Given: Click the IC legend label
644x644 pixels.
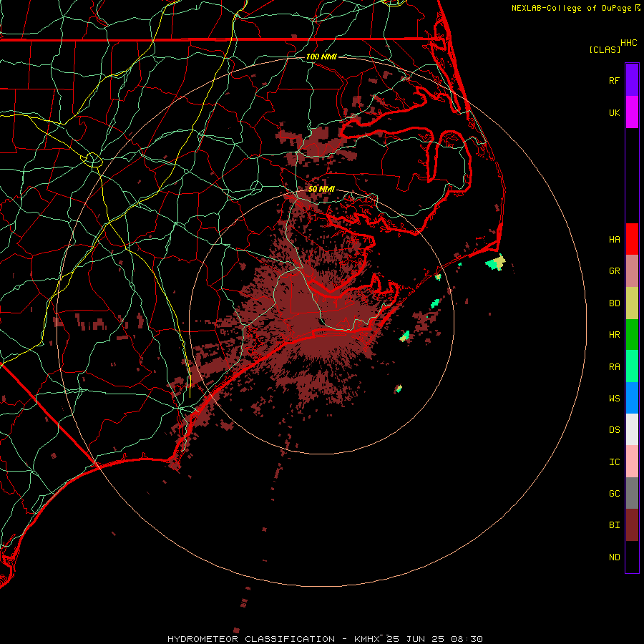Looking at the screenshot, I should click(614, 462).
